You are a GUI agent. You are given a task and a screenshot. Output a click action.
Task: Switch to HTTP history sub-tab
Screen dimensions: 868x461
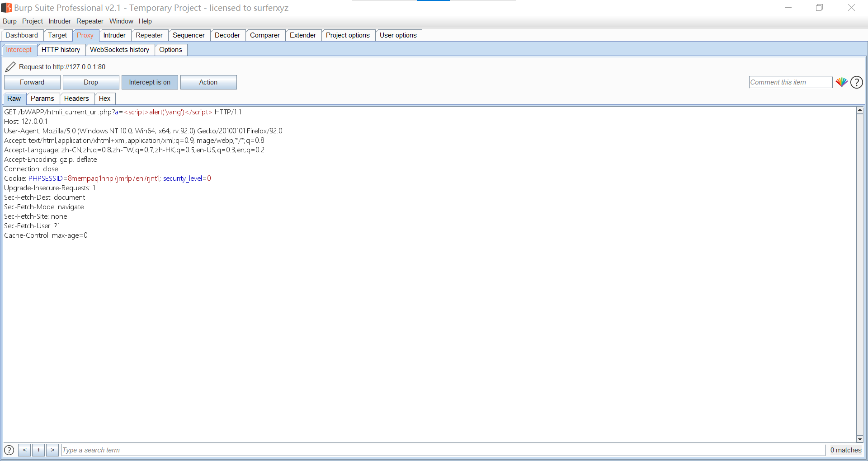pyautogui.click(x=61, y=50)
